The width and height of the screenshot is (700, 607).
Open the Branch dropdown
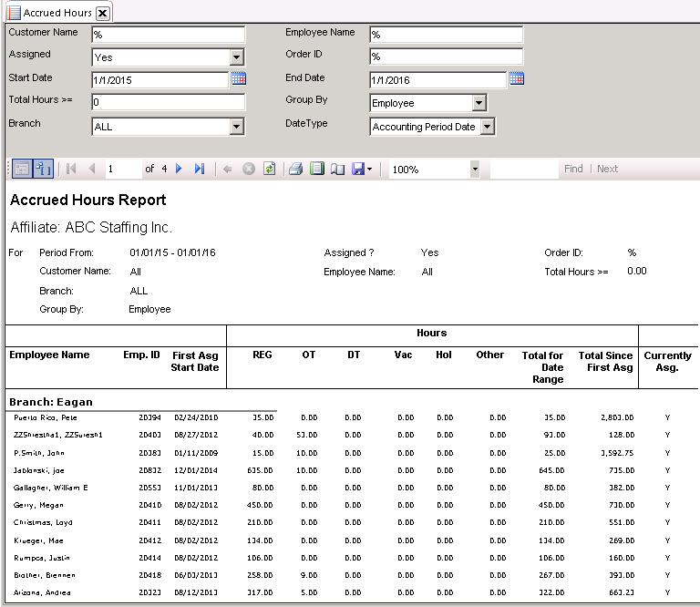point(236,127)
